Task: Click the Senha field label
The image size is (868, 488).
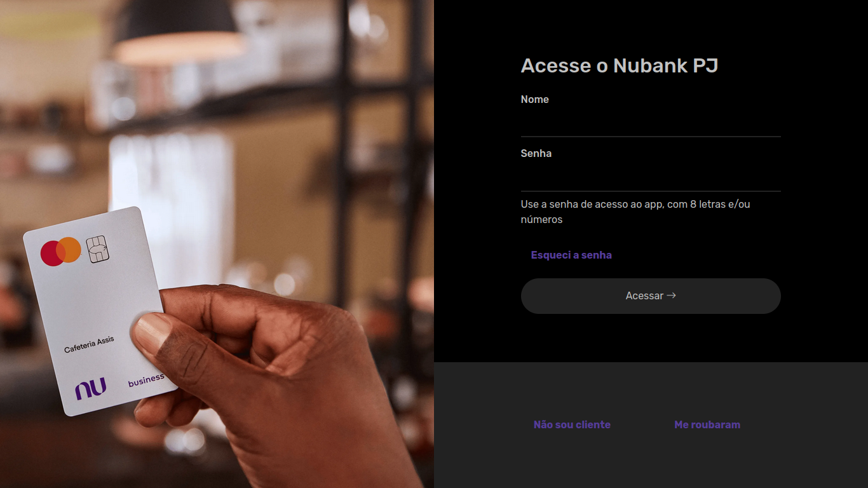Action: tap(536, 153)
